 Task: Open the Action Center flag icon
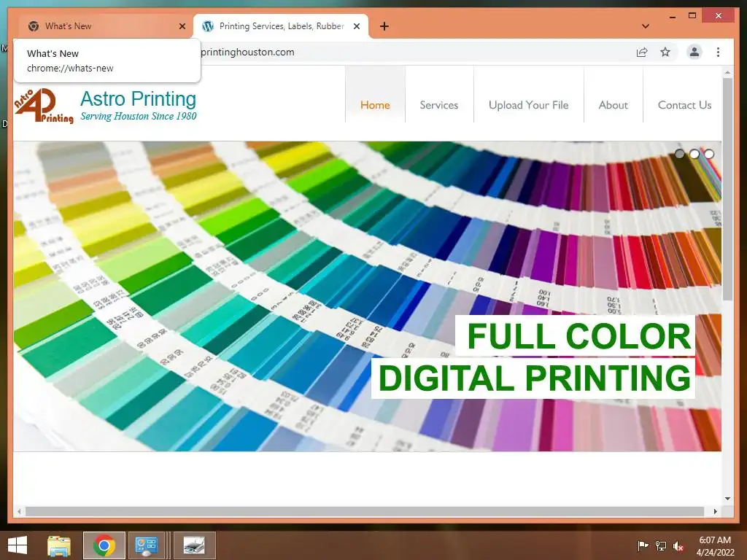[x=643, y=545]
